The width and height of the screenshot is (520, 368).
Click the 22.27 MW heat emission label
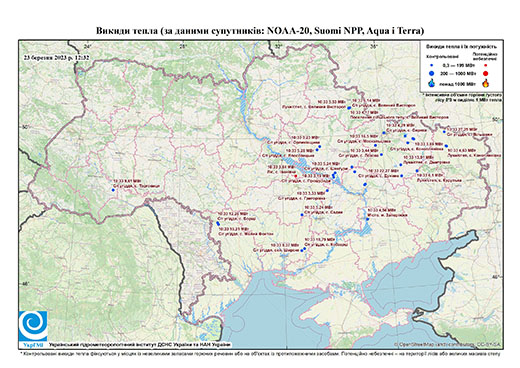coord(384,171)
